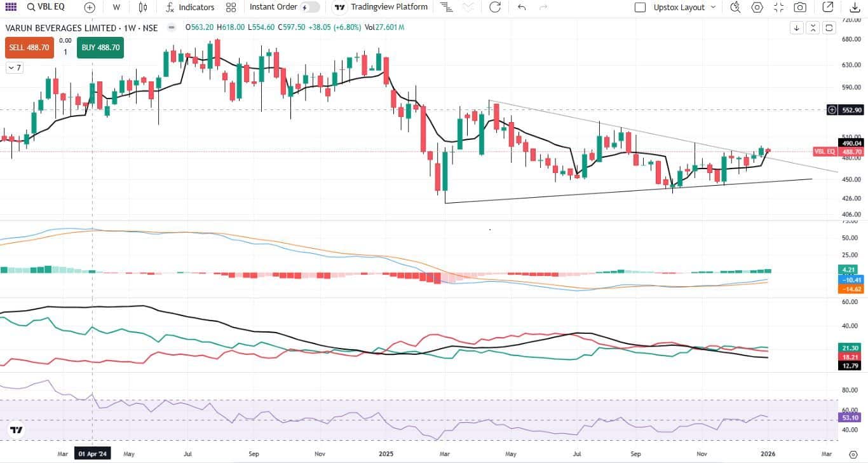
Task: Add a symbol to compare
Action: tap(90, 8)
